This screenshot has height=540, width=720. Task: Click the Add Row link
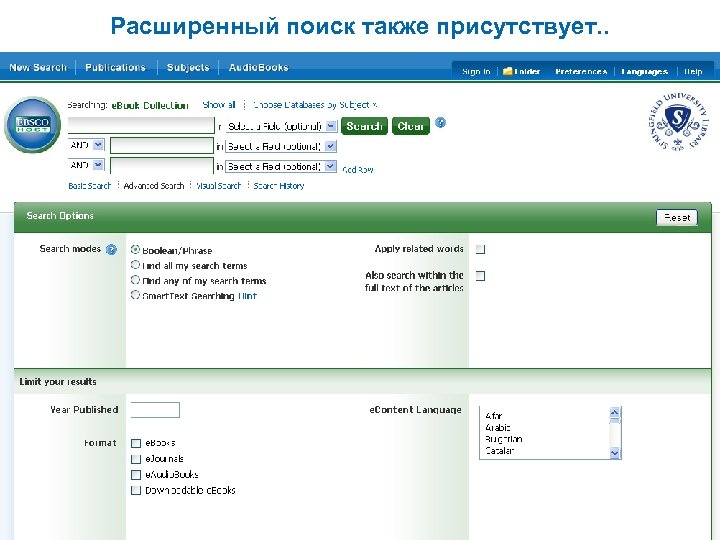[x=358, y=169]
